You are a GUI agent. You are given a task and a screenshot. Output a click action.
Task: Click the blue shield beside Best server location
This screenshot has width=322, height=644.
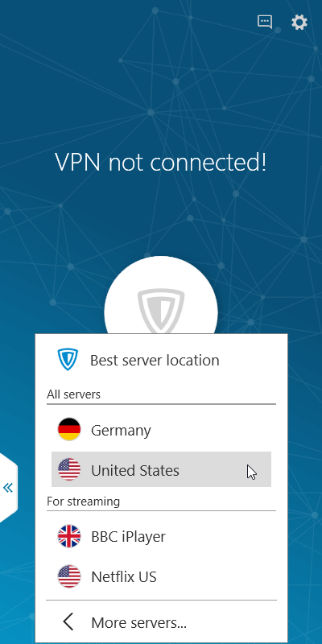tap(68, 360)
